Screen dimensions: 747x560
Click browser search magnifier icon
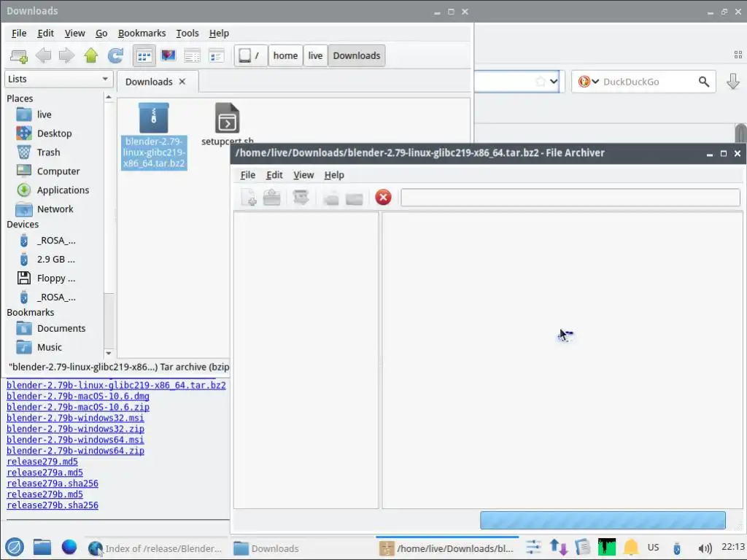(704, 82)
